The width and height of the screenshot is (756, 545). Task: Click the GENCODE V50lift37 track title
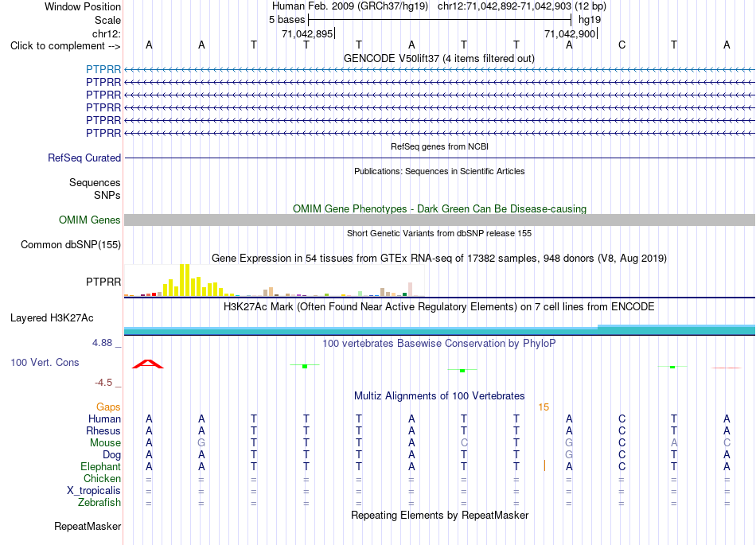439,59
